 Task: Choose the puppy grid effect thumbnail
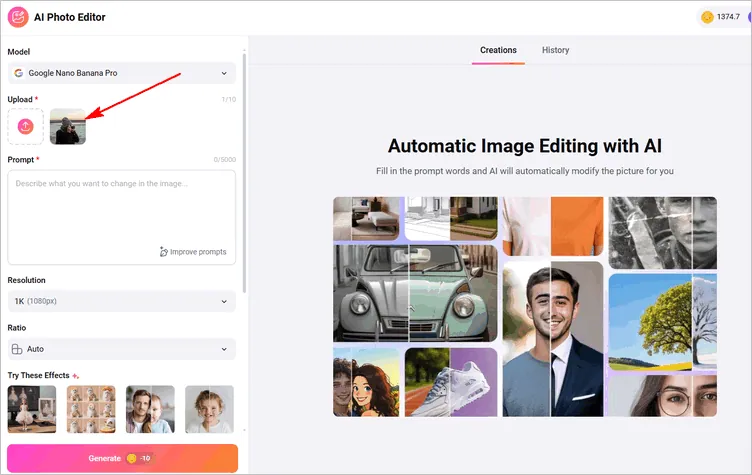coord(91,409)
